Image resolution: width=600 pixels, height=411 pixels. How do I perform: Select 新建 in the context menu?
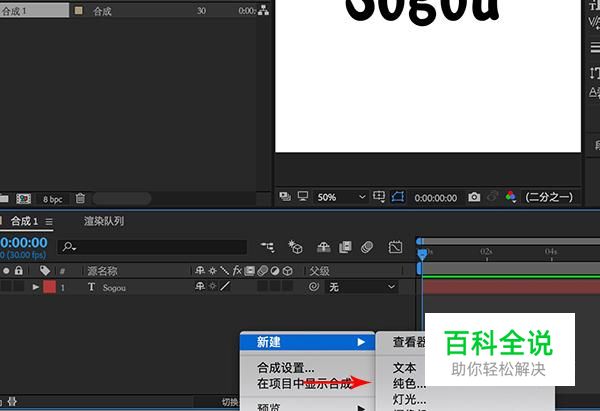click(307, 342)
